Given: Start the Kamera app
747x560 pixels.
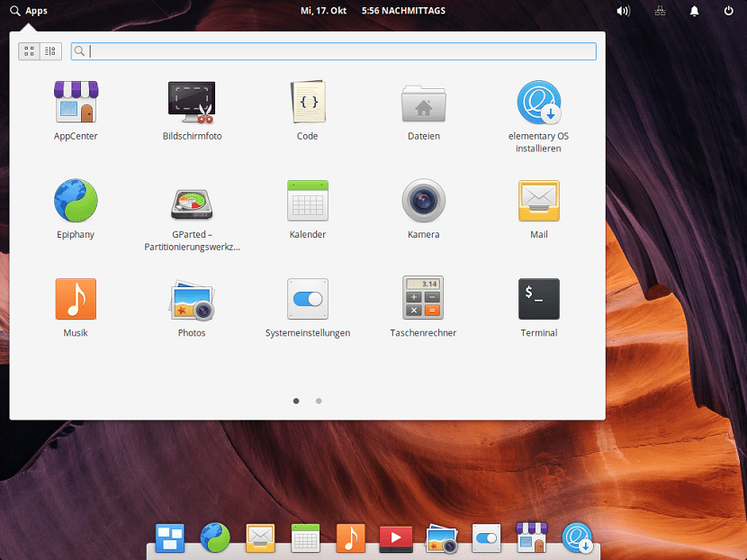Looking at the screenshot, I should 423,200.
